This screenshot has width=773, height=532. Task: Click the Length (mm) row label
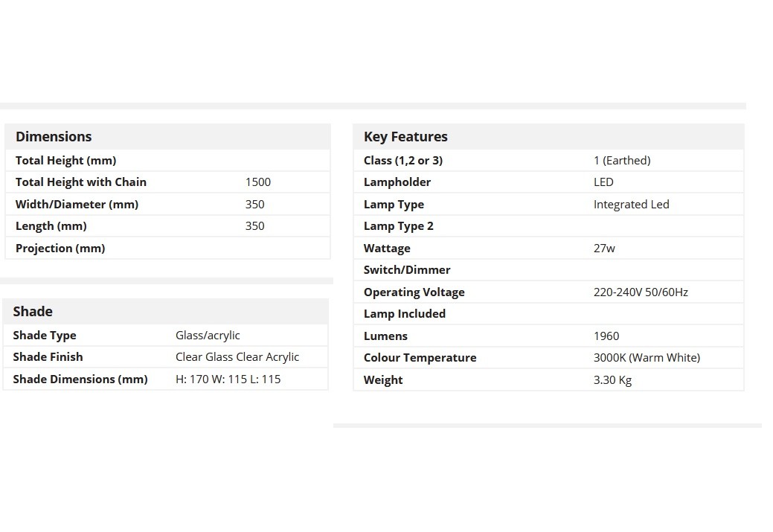pyautogui.click(x=51, y=225)
